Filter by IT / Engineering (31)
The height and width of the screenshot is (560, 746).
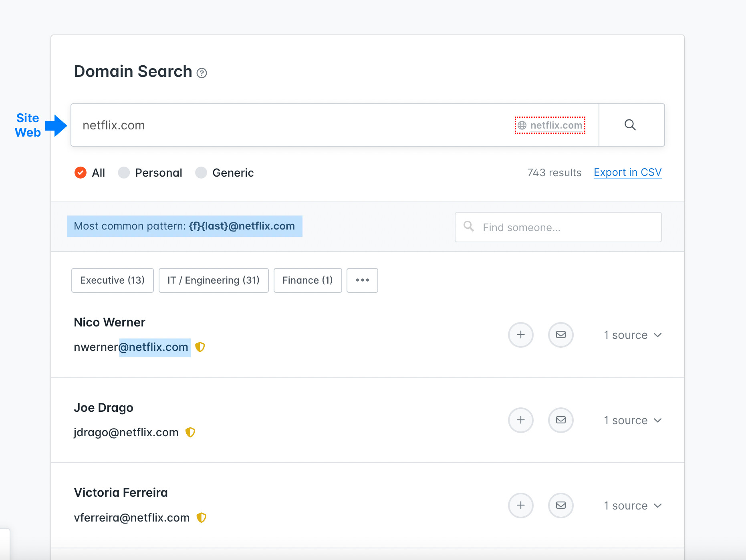click(x=213, y=280)
